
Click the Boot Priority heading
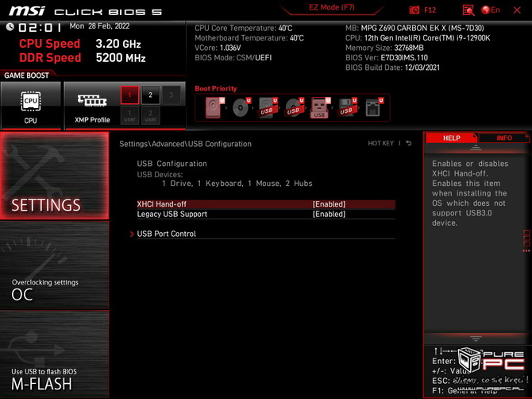[x=216, y=88]
